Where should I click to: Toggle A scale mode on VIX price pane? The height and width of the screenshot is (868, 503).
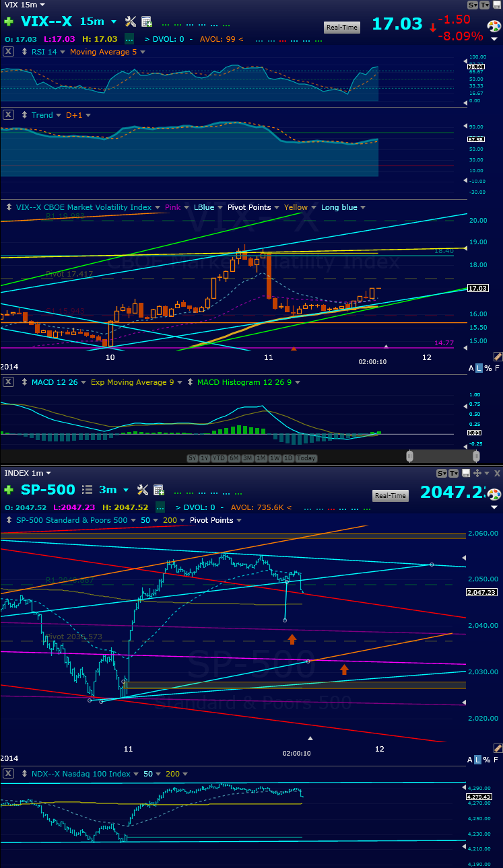click(x=471, y=368)
